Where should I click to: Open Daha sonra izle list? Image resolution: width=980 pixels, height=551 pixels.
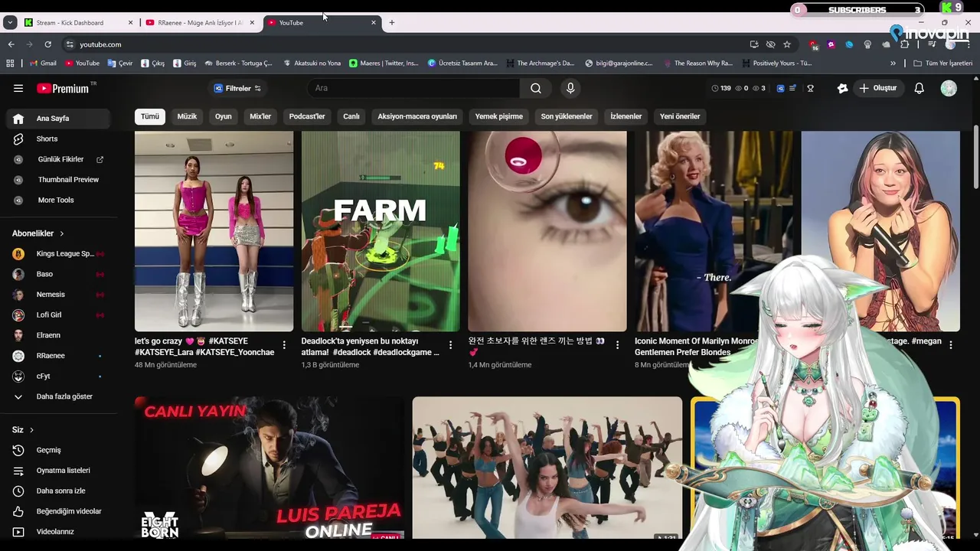60,491
